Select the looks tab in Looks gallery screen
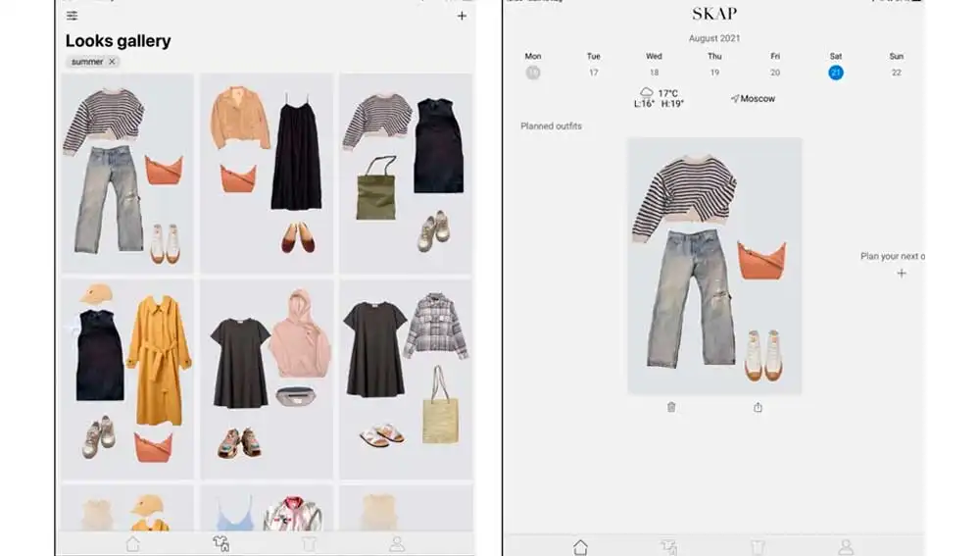 (x=220, y=544)
